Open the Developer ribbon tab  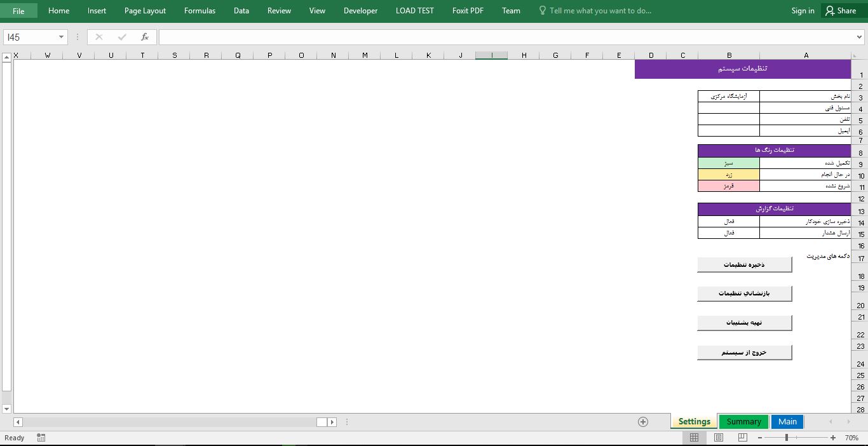360,11
